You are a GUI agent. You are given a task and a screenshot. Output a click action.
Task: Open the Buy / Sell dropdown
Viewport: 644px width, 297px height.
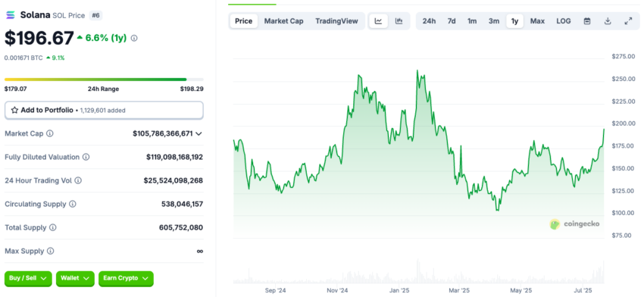tap(28, 279)
